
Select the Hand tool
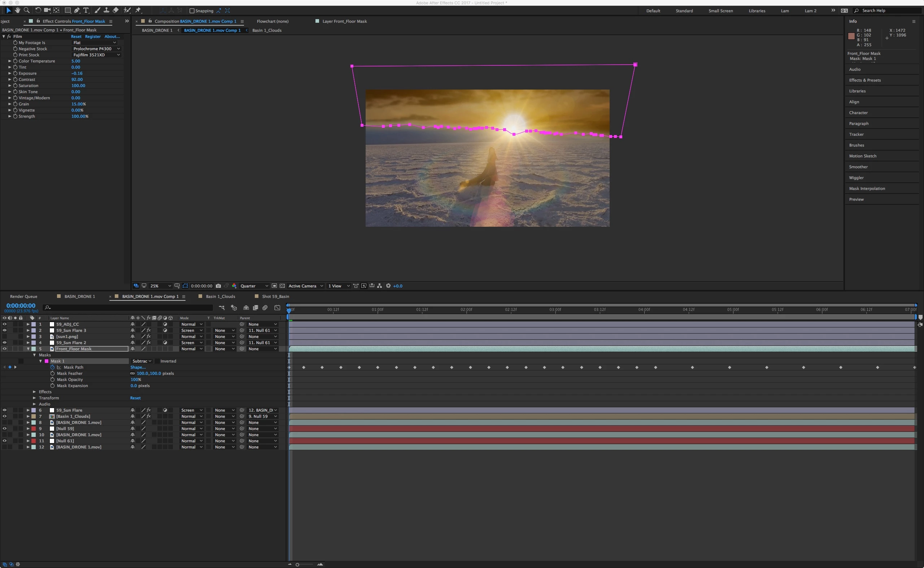[x=17, y=10]
